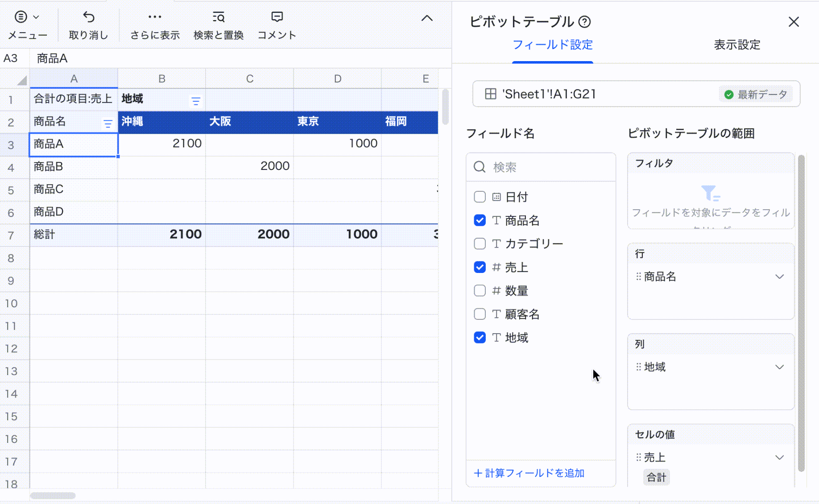
Task: Open the 検索と置換 search-replace icon
Action: point(218,17)
